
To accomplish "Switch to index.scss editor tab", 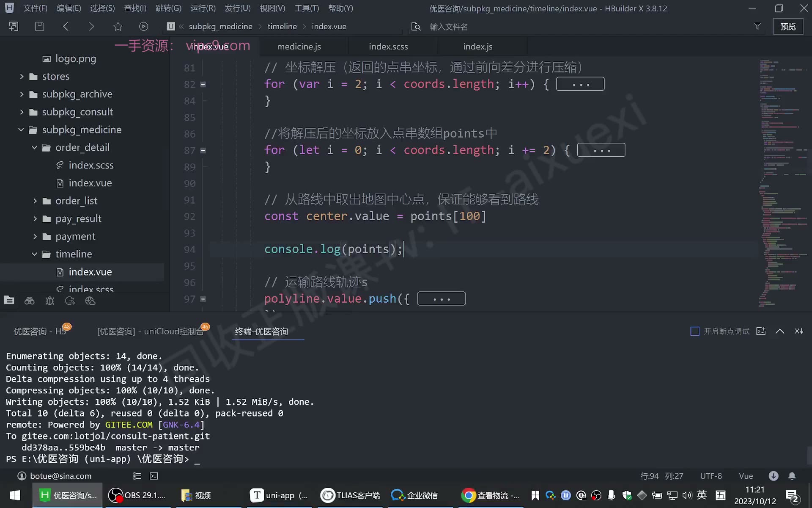I will point(388,47).
